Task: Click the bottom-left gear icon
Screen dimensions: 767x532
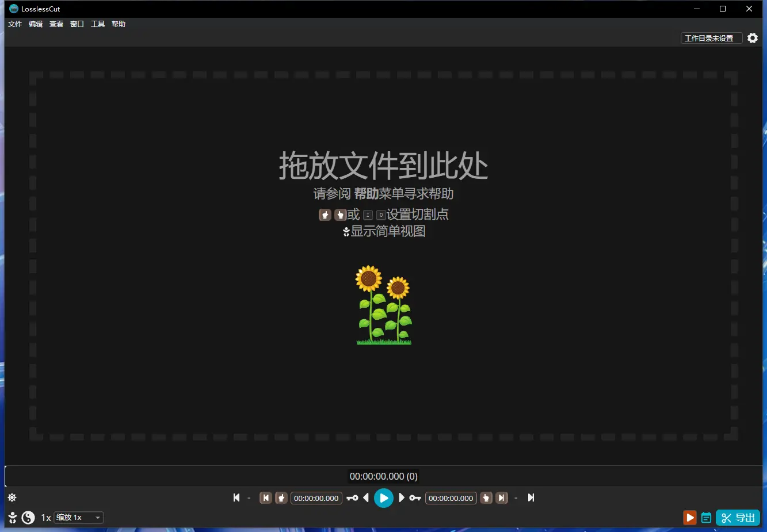Action: click(x=12, y=497)
